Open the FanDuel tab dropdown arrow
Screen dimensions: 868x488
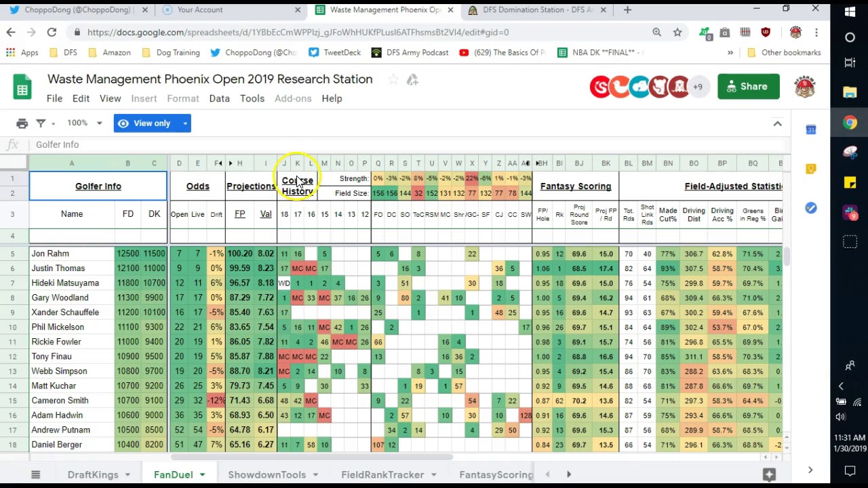tap(201, 475)
